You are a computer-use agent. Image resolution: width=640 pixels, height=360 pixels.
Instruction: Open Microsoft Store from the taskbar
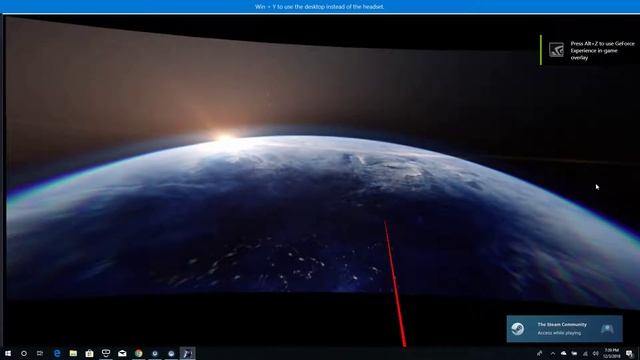pos(89,353)
